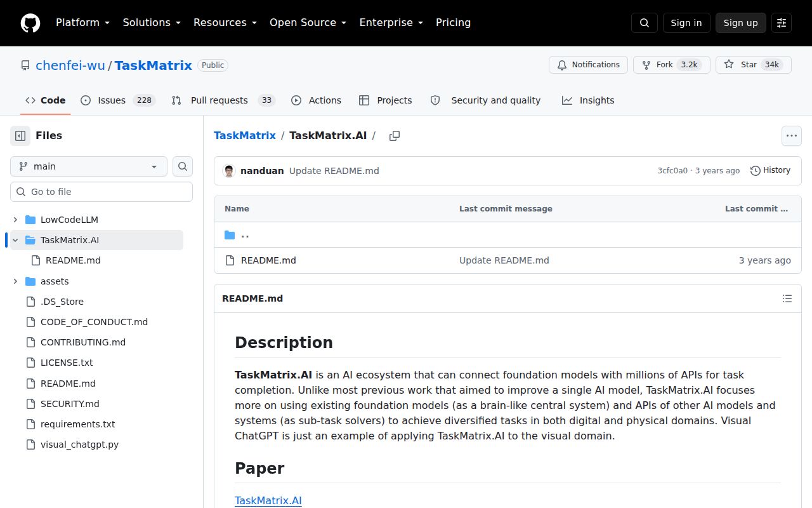Select CODE_OF_CONDUCT.md in file tree
The width and height of the screenshot is (812, 508).
click(x=94, y=322)
